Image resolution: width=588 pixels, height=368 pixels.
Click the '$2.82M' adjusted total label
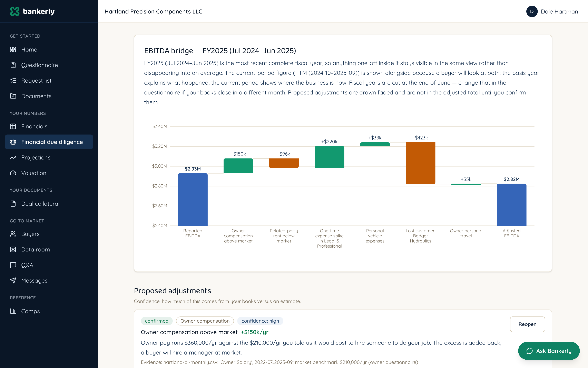(511, 179)
